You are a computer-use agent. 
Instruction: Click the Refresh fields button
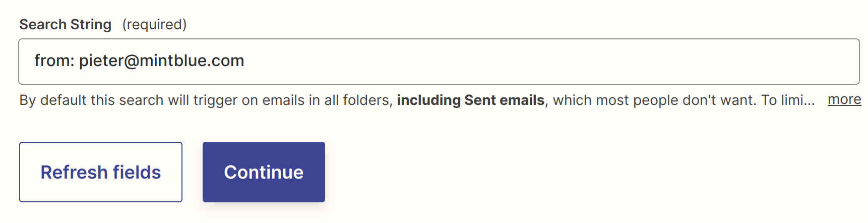(x=101, y=172)
